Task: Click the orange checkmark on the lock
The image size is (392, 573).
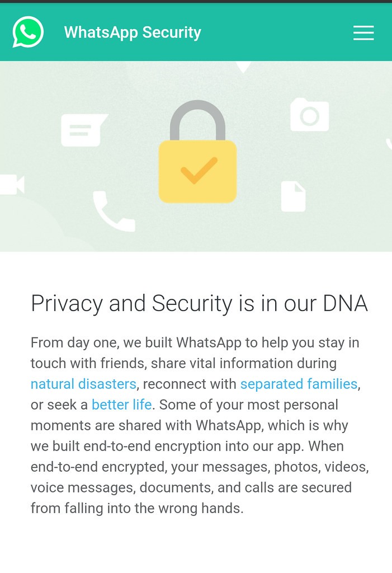Action: (x=199, y=171)
